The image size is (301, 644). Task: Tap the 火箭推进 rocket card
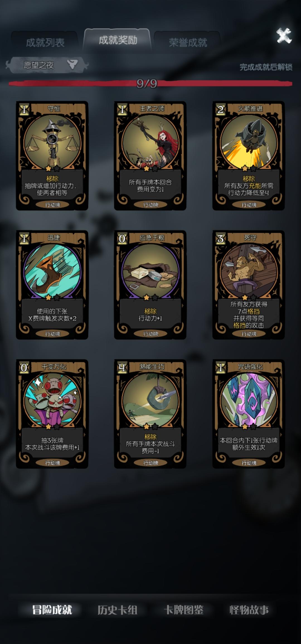pyautogui.click(x=249, y=156)
